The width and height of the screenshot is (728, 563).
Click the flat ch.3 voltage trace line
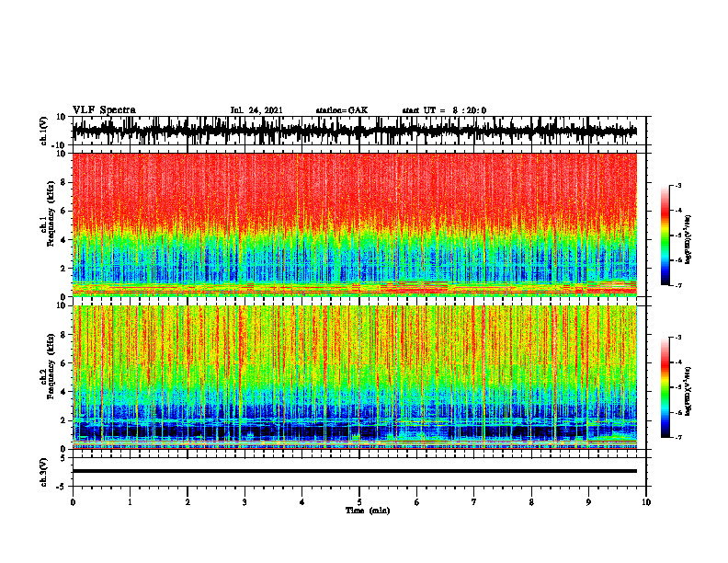click(355, 471)
